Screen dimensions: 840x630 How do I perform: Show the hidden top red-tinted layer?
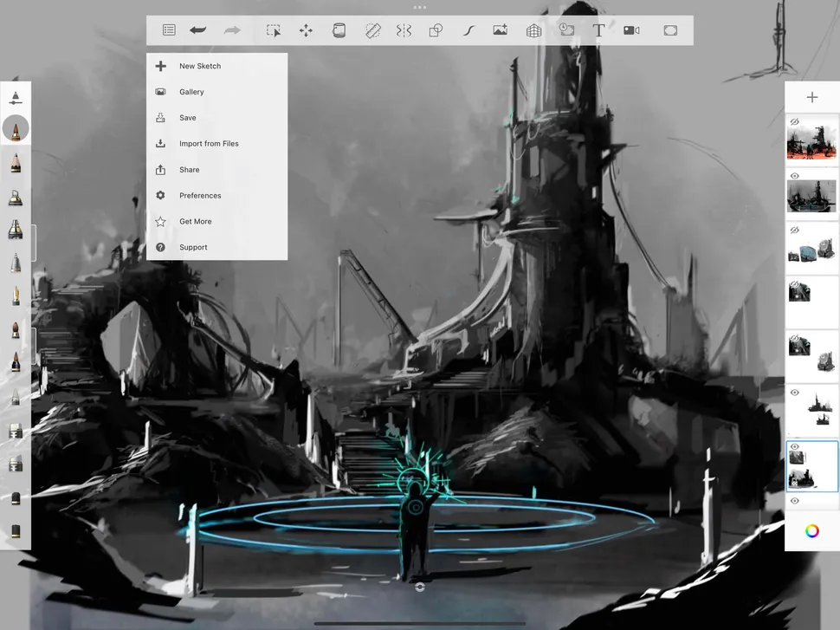tap(794, 122)
